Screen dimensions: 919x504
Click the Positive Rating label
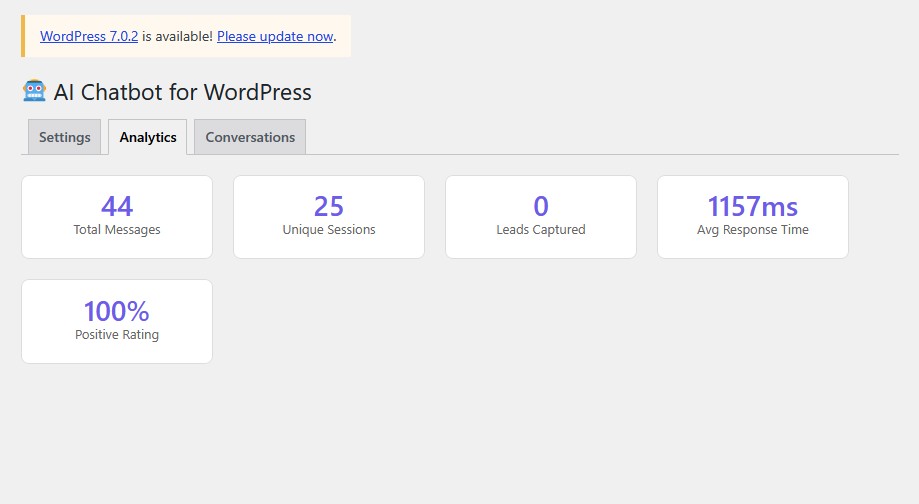pos(117,335)
